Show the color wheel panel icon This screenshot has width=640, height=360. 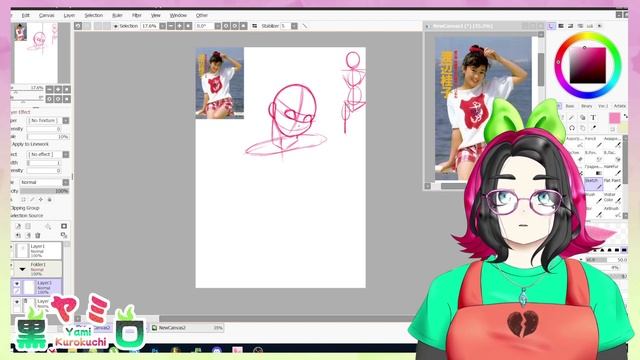(x=551, y=26)
